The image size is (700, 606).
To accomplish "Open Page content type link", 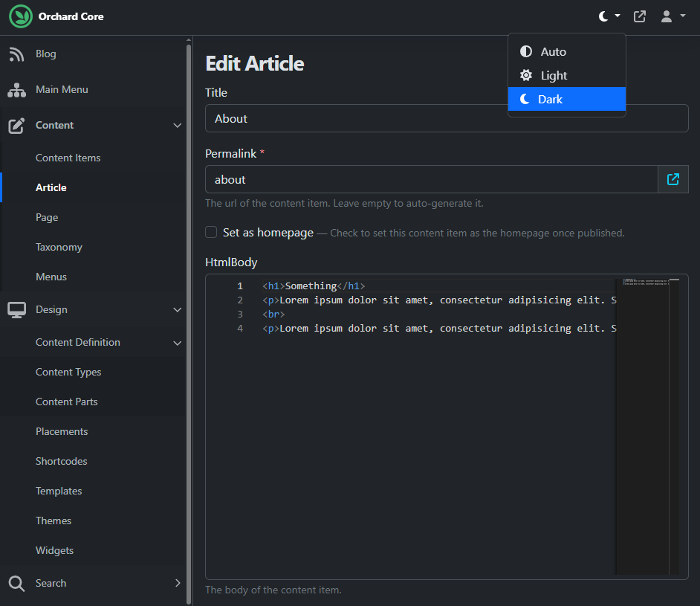I will coord(47,217).
